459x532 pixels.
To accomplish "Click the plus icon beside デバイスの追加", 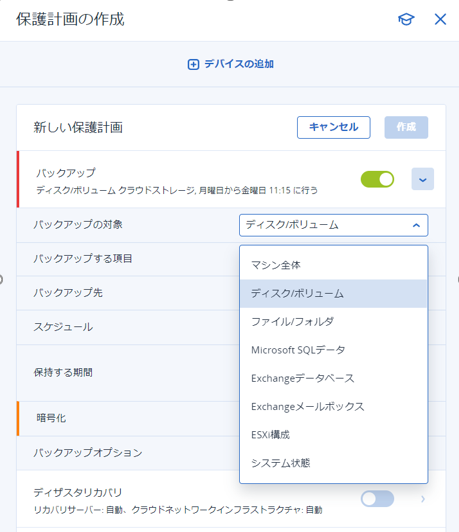I will tap(193, 64).
